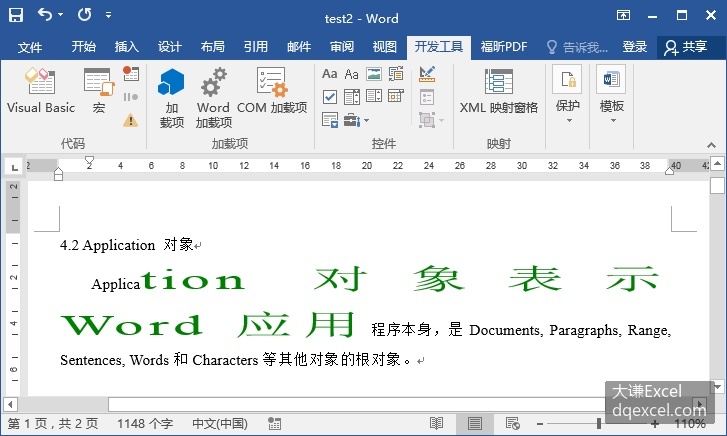This screenshot has height=436, width=727.
Task: Click the Undo arrow icon
Action: (45, 14)
